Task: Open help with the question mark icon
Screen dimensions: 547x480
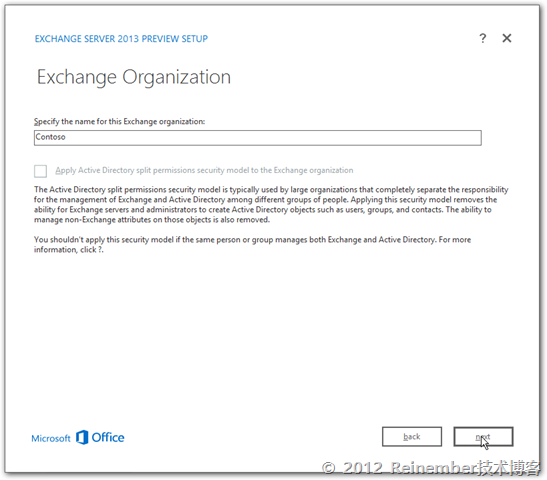Action: (482, 38)
